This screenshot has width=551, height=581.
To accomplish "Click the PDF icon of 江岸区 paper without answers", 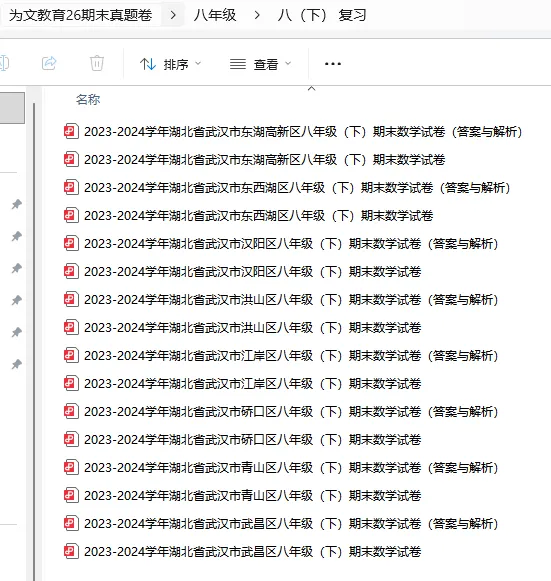I will tap(71, 383).
